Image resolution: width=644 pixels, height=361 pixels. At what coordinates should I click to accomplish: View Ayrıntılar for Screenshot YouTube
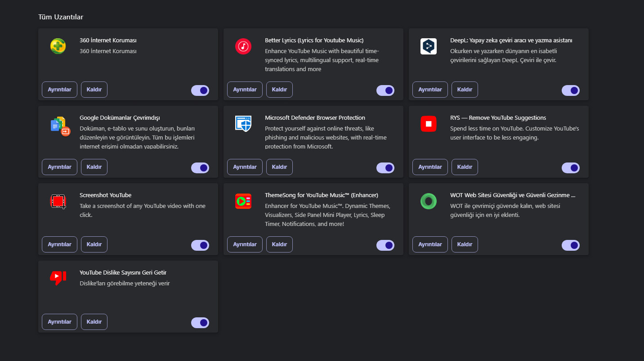point(60,244)
